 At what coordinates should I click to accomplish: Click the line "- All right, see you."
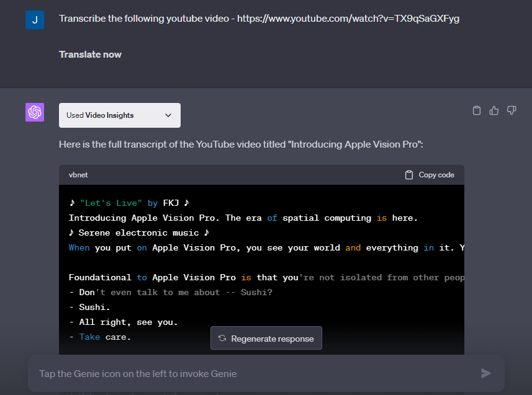(x=124, y=322)
